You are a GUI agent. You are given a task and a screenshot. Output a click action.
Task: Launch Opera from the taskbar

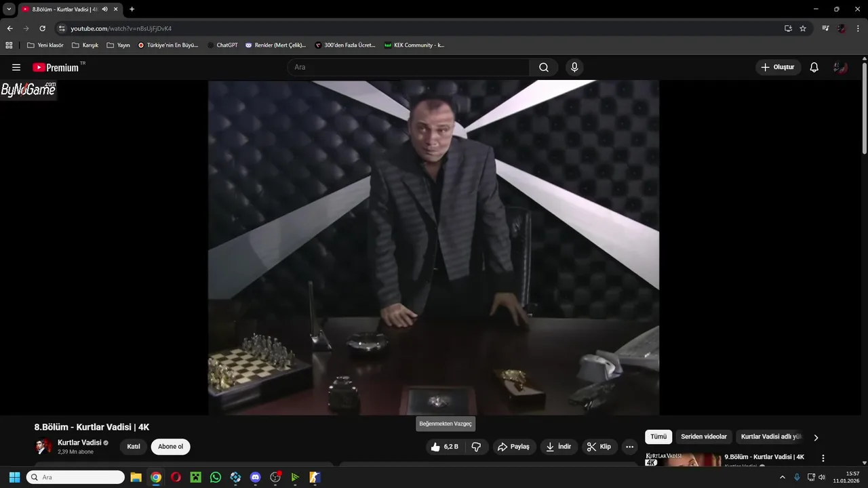click(176, 477)
